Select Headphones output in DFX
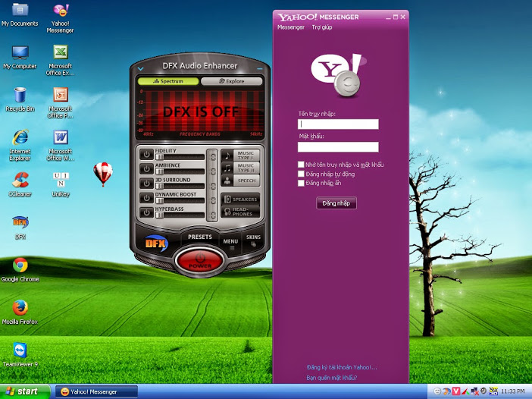Viewport: 532px width, 399px height. coord(240,212)
